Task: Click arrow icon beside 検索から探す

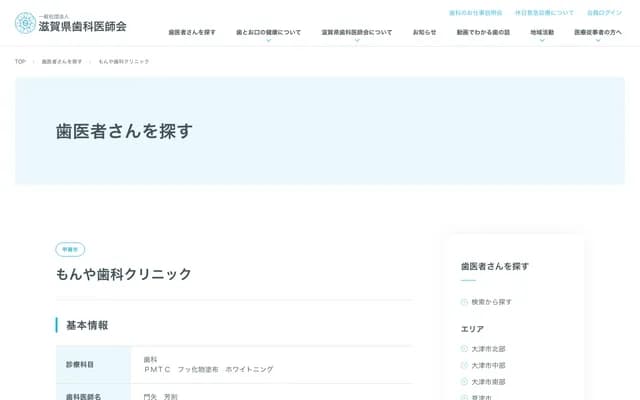Action: pyautogui.click(x=464, y=302)
